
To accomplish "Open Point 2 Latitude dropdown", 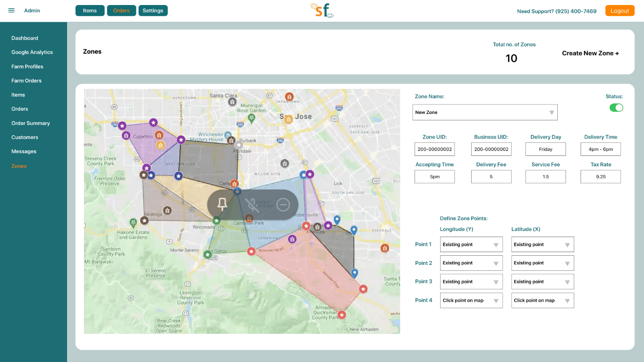I will point(543,263).
